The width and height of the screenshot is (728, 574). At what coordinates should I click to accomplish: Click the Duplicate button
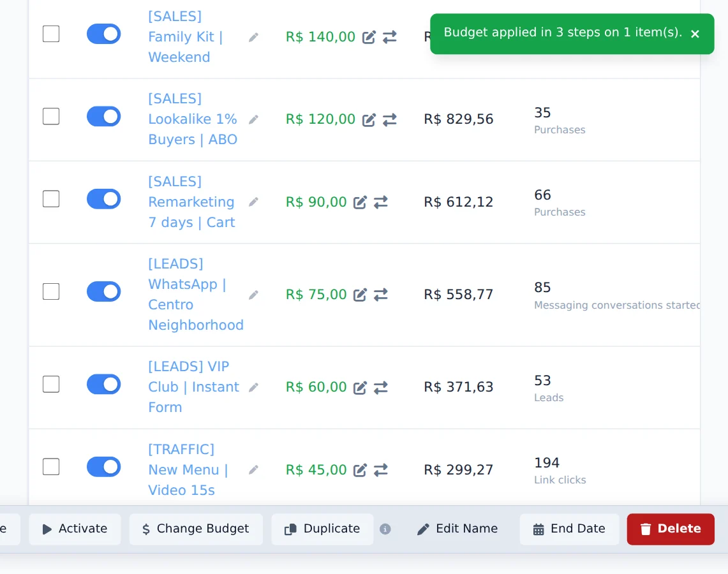point(322,529)
